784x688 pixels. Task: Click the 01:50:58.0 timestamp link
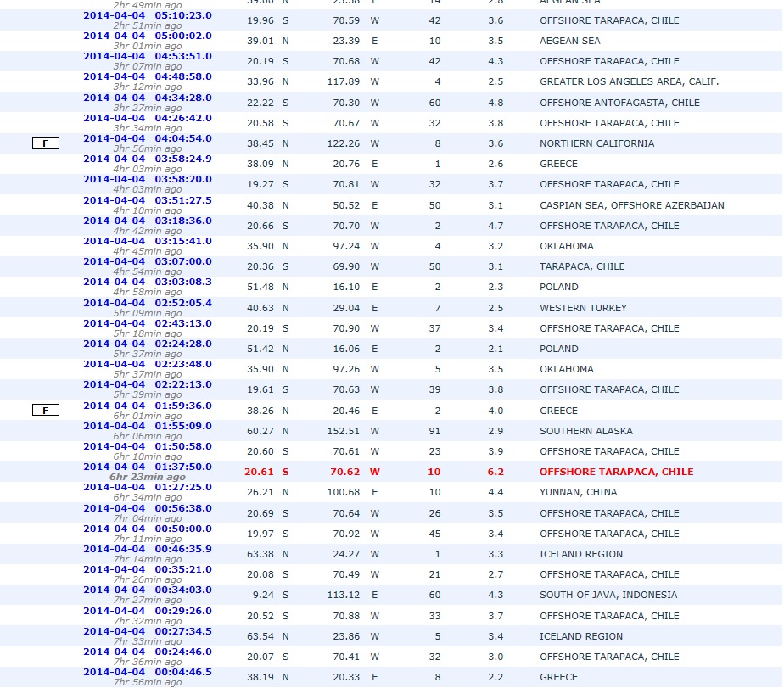(148, 446)
